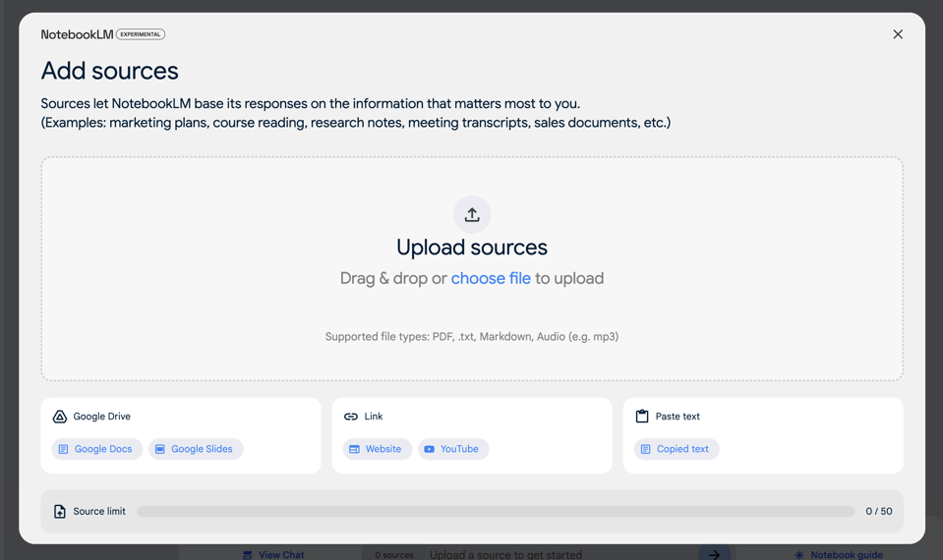The image size is (943, 560).
Task: Add a Google Slides source
Action: click(196, 449)
